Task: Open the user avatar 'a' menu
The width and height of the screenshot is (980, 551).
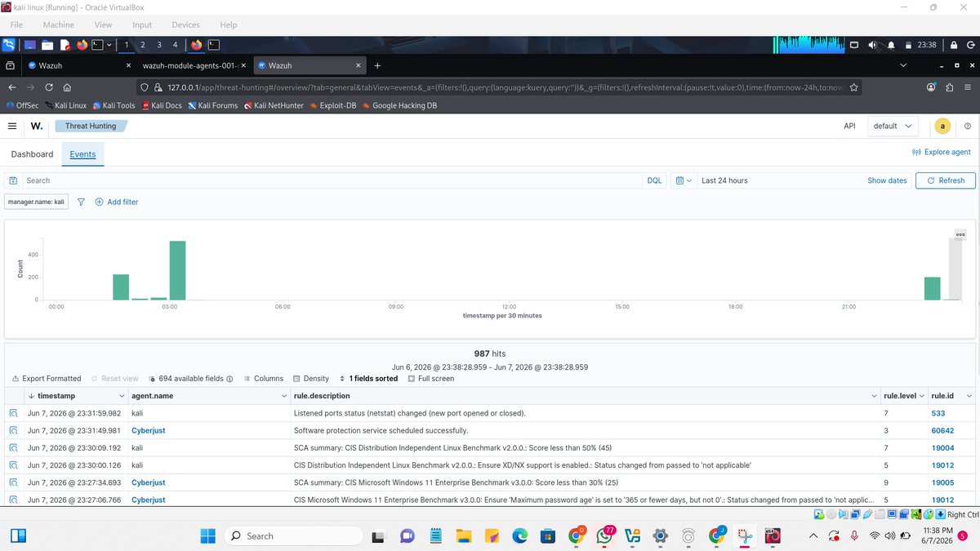Action: (942, 126)
